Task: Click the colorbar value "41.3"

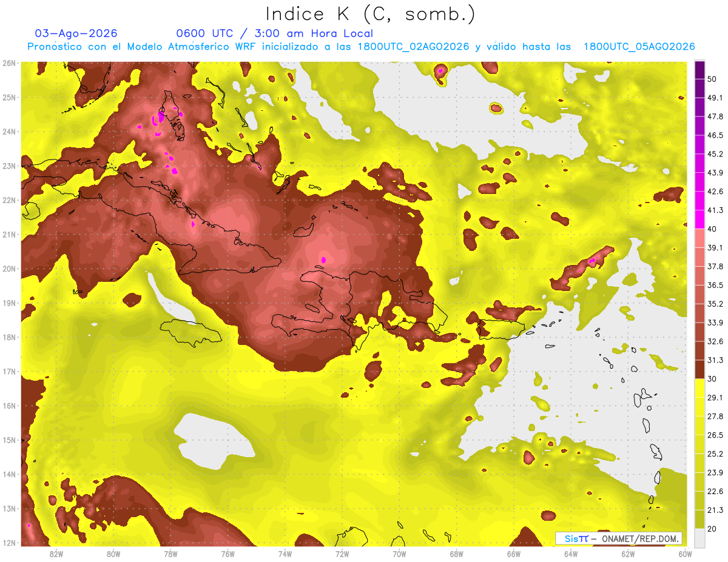Action: pos(715,210)
